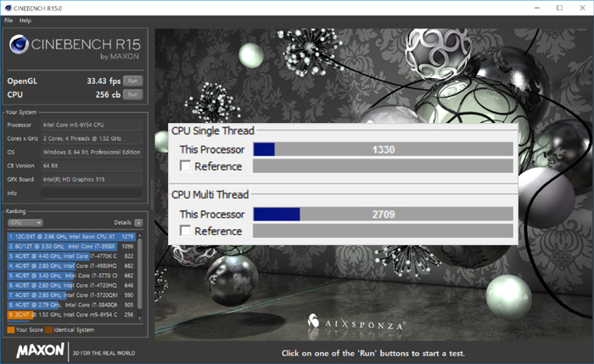Select ranking row 7 i7-3720QM 590

click(x=71, y=295)
